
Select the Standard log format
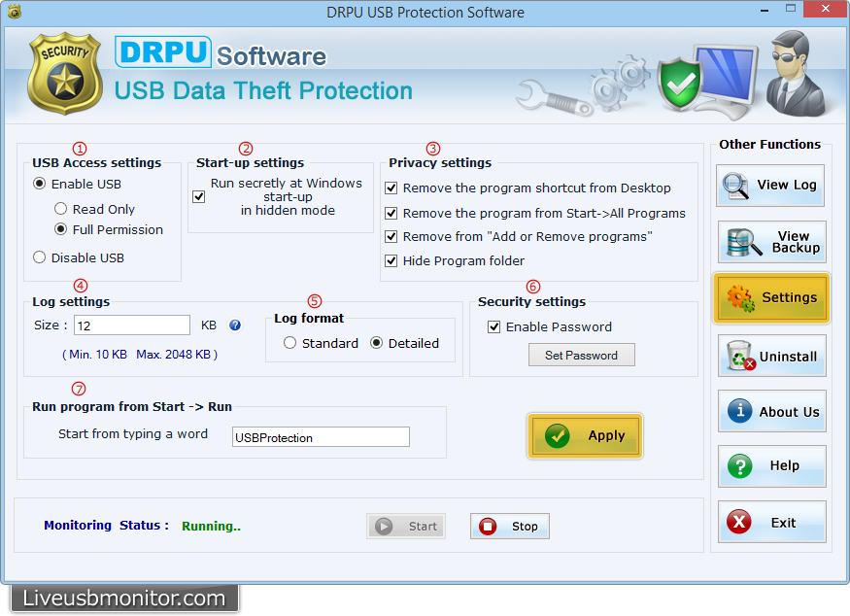[290, 343]
